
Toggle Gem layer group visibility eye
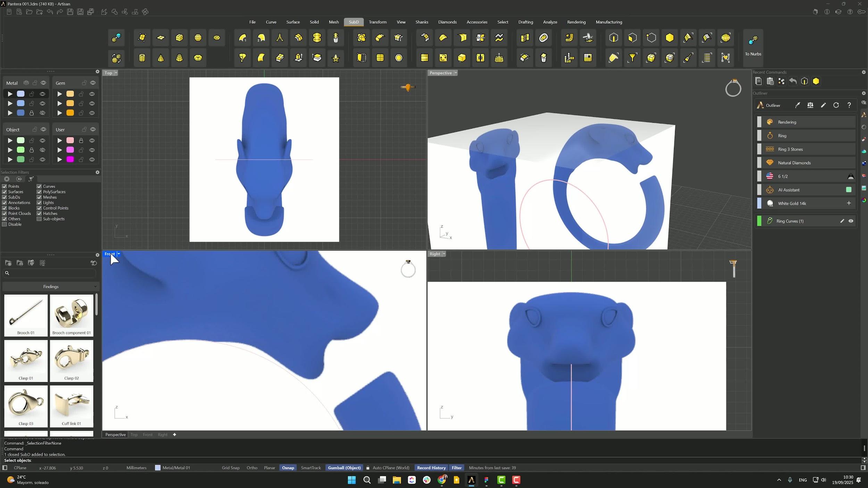pyautogui.click(x=93, y=83)
